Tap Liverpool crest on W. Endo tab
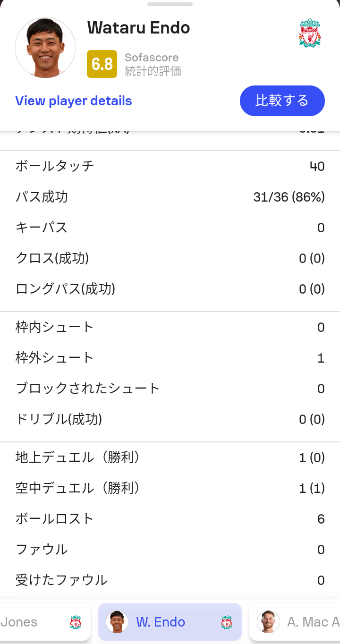This screenshot has width=340, height=644. 227,622
